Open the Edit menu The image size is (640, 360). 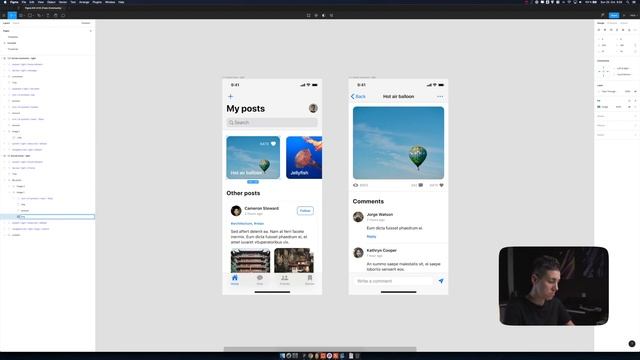pyautogui.click(x=31, y=2)
